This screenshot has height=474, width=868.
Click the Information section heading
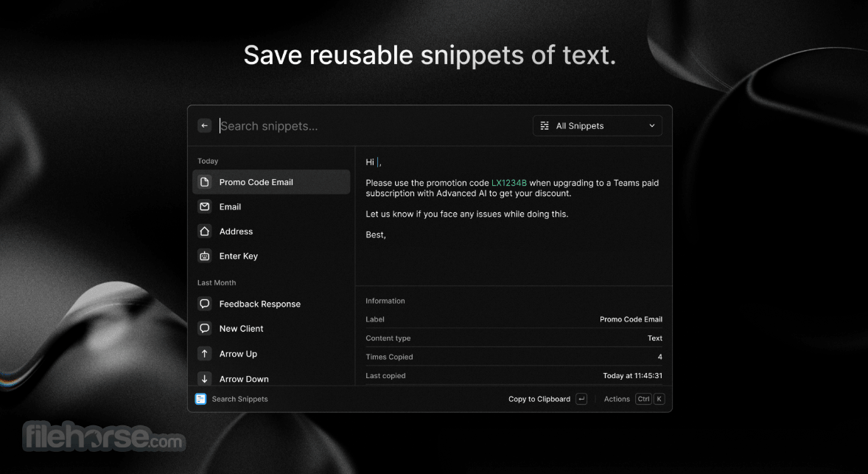pyautogui.click(x=385, y=301)
